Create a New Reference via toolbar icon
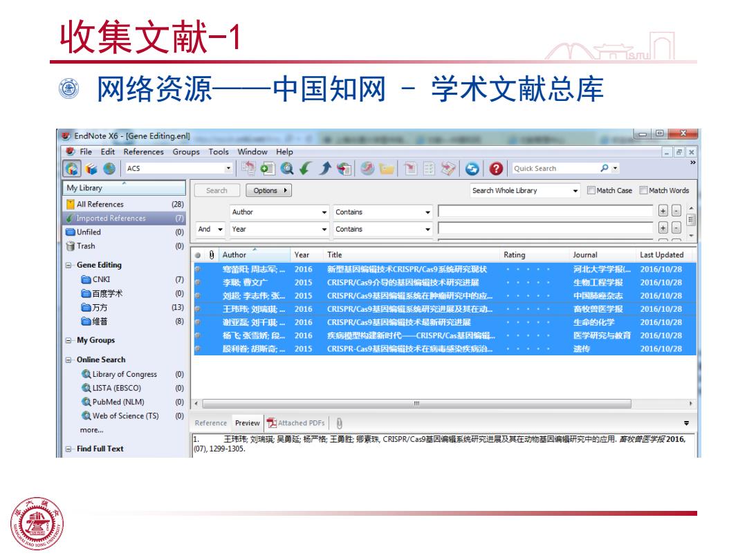This screenshot has height=560, width=747. 267,169
